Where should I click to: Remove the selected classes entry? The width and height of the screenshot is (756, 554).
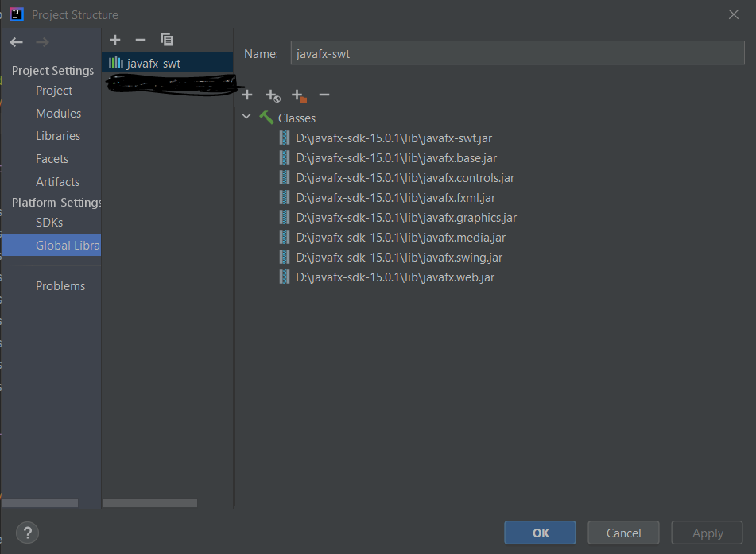tap(324, 95)
